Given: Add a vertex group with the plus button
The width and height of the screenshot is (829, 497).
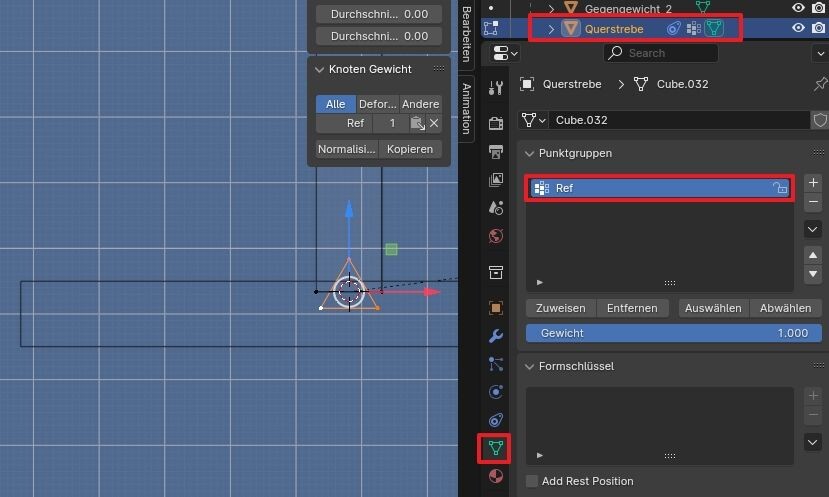Looking at the screenshot, I should pos(813,183).
